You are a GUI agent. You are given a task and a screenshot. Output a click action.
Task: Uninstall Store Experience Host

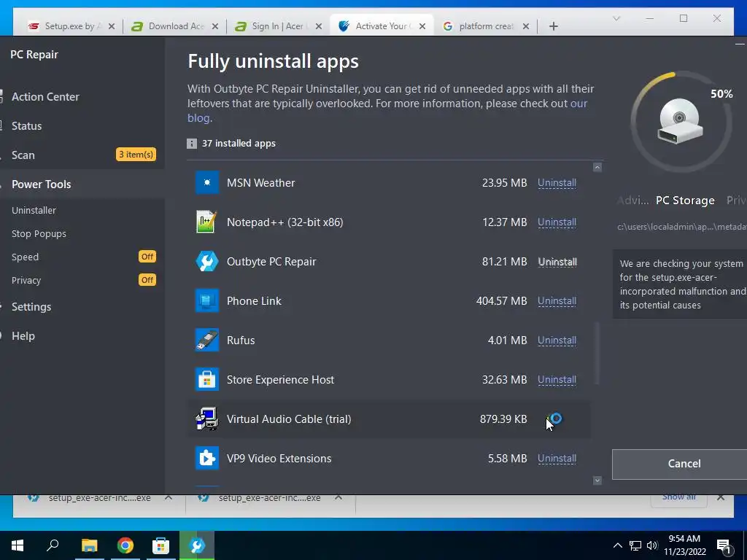(x=557, y=380)
